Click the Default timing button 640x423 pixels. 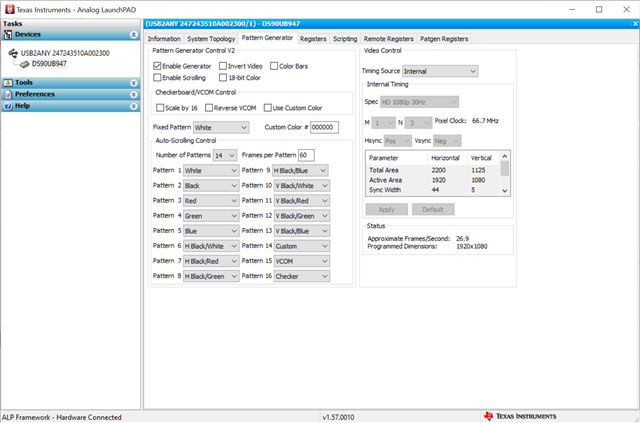tap(433, 209)
